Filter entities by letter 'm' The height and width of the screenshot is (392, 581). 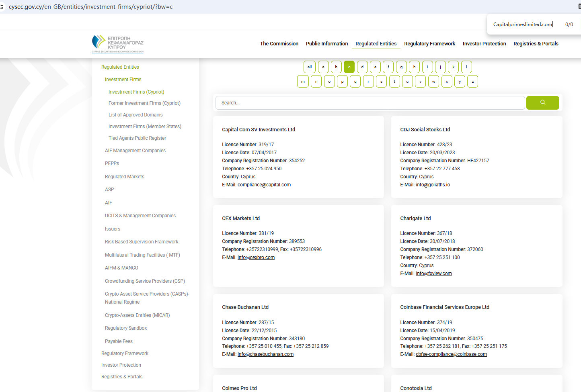303,82
